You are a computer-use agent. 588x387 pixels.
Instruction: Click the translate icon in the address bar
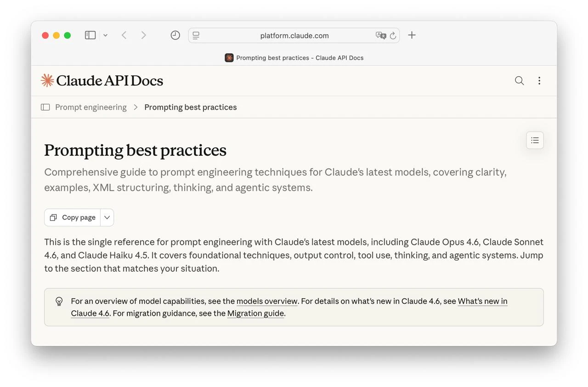pos(381,35)
